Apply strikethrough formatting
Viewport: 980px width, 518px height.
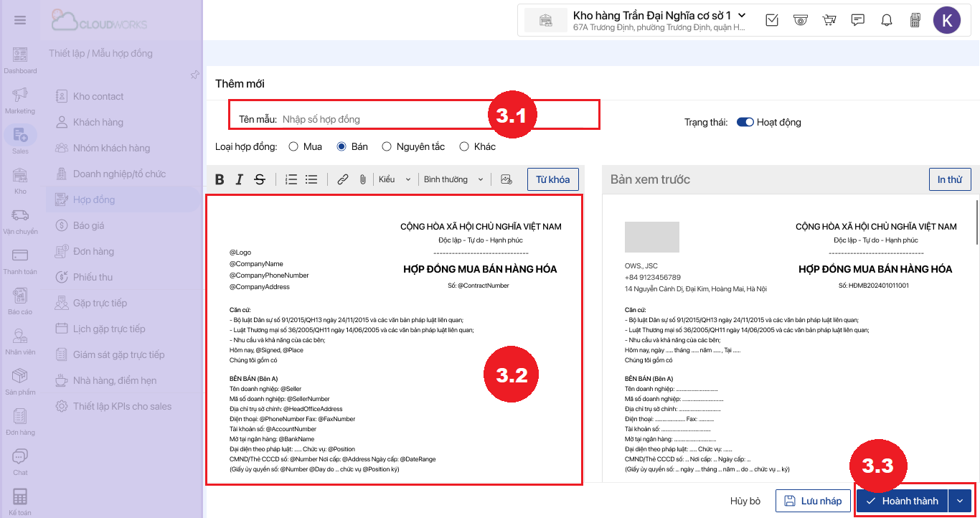[260, 179]
